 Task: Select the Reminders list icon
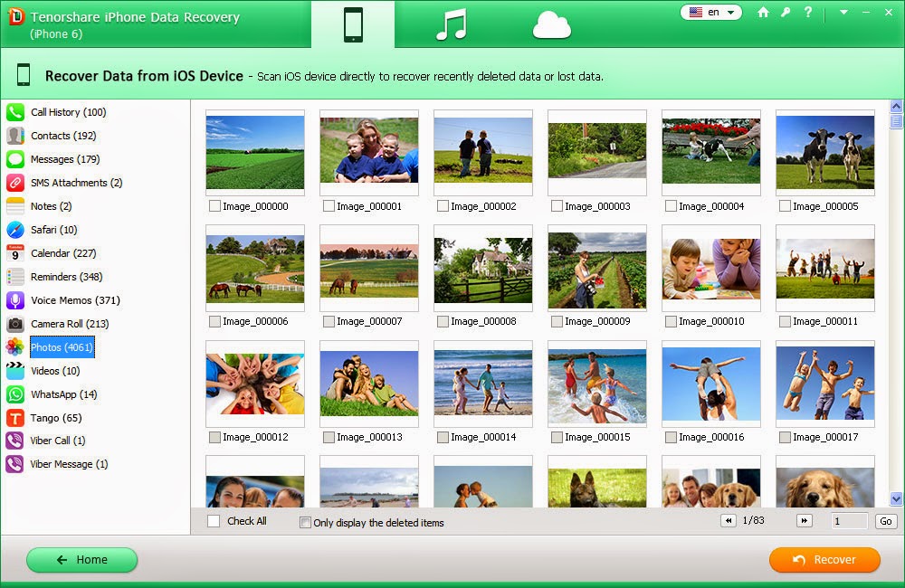[15, 277]
